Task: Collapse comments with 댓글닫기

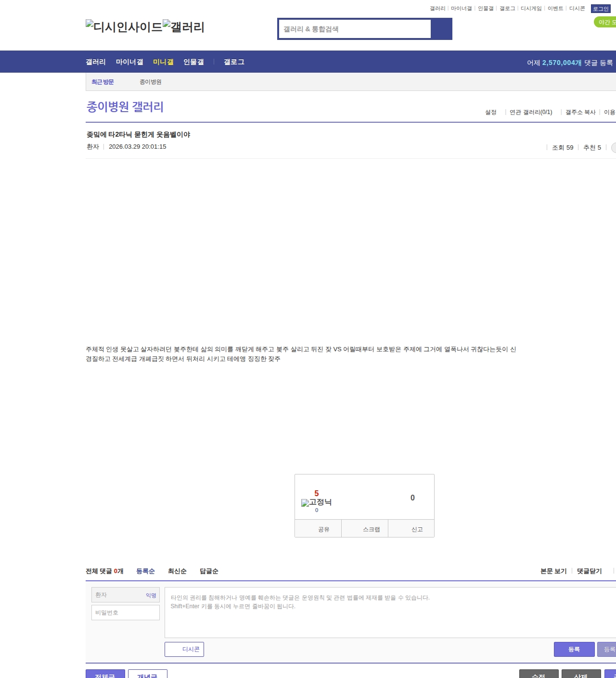Action: (589, 571)
